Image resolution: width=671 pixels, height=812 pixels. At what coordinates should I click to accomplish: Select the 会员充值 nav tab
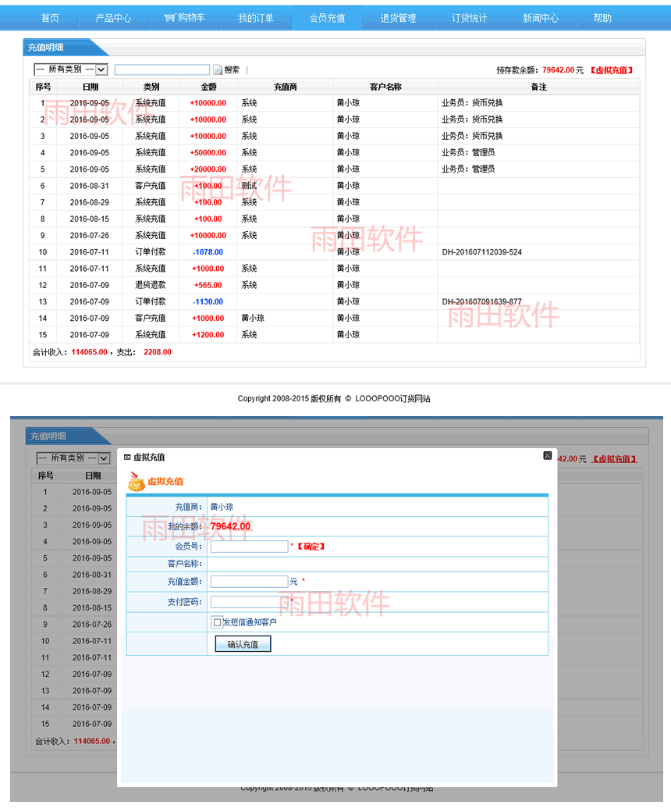coord(327,18)
